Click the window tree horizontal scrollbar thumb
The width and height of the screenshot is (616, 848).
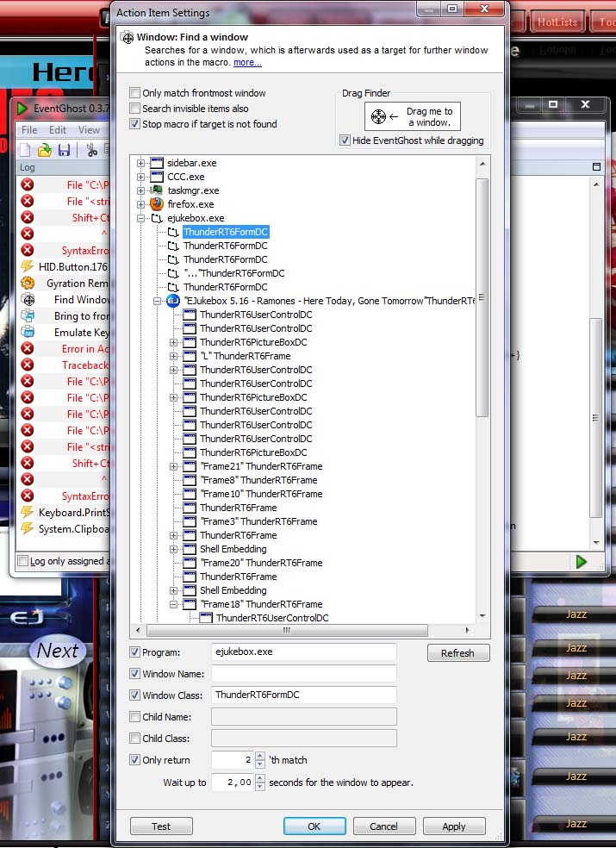tap(287, 630)
